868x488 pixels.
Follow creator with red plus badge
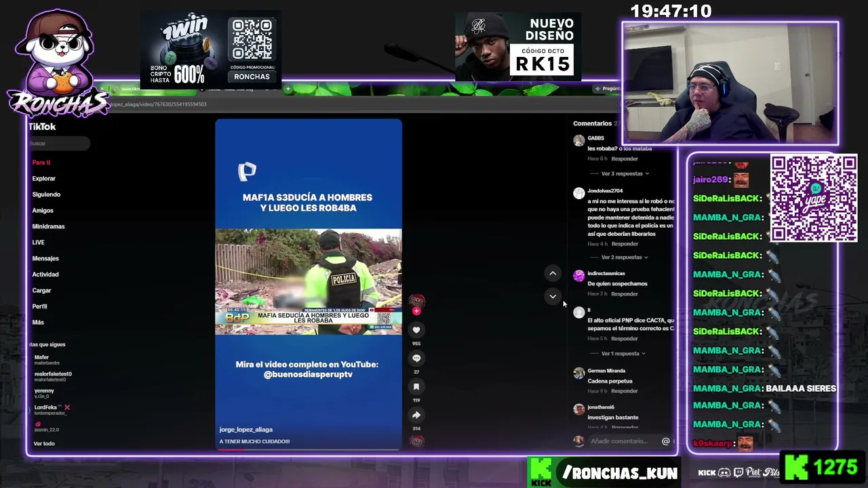pos(416,311)
